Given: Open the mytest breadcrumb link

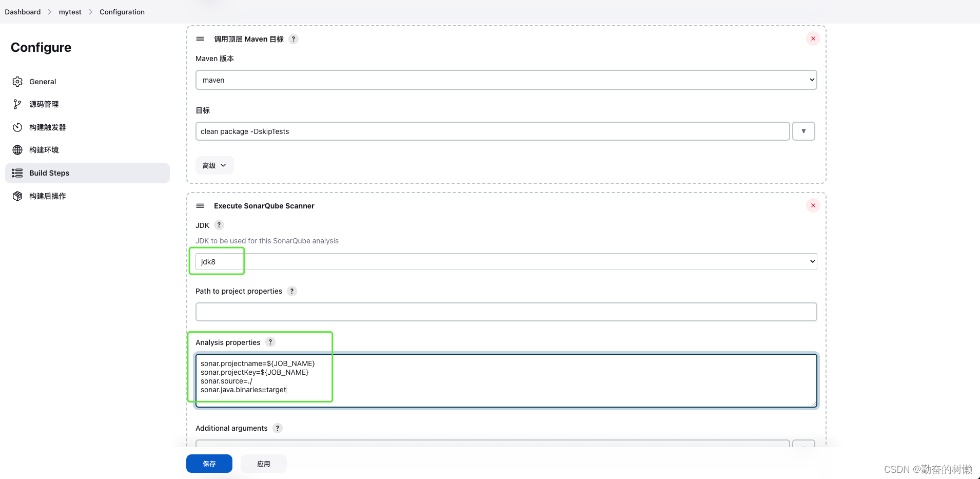Looking at the screenshot, I should click(70, 12).
